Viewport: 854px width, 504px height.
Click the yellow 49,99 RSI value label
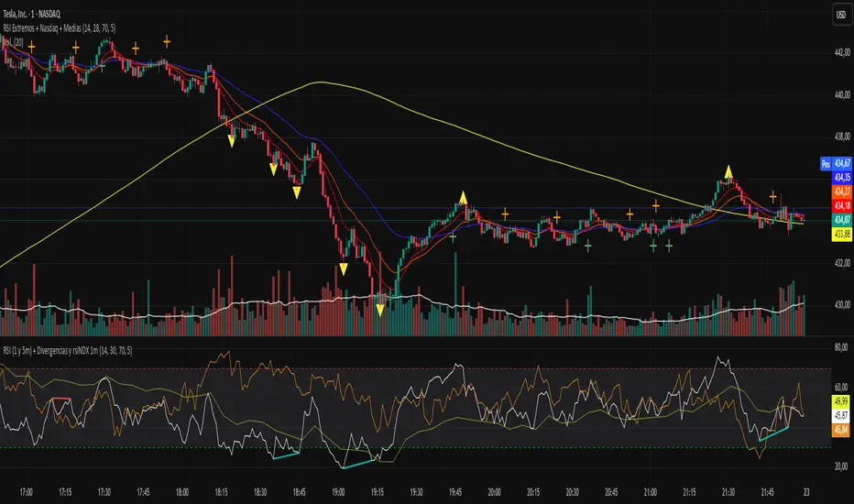pyautogui.click(x=841, y=401)
